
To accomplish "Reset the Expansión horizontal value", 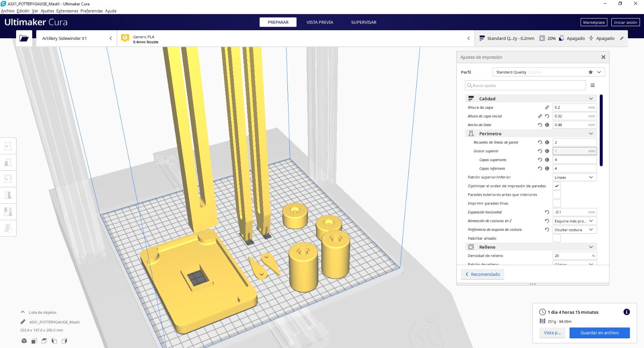I will click(547, 212).
